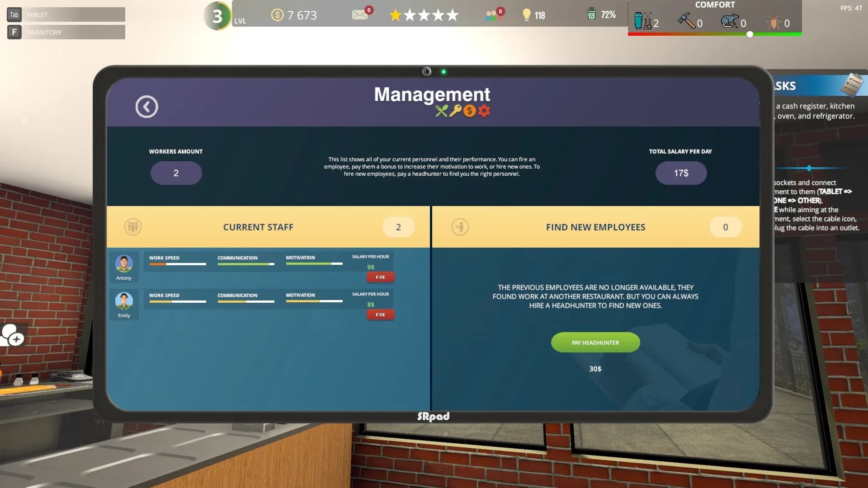This screenshot has width=868, height=488.
Task: Open the mail envelope notification icon
Action: click(359, 15)
